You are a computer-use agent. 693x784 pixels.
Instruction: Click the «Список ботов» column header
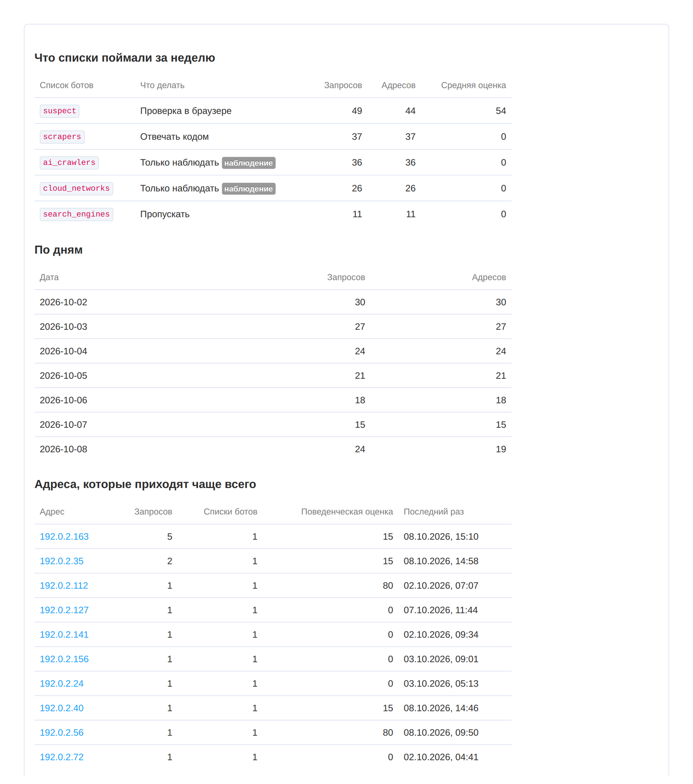coord(67,85)
